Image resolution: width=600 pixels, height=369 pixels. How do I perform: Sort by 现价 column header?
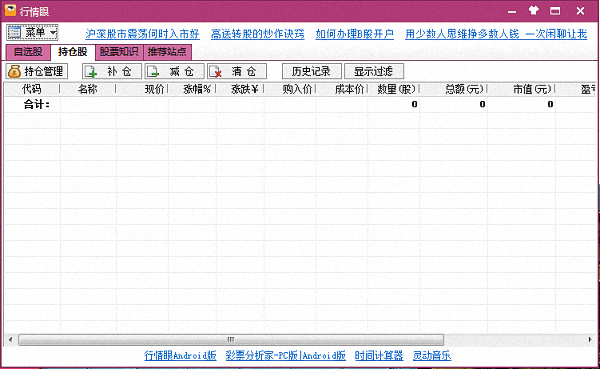(x=142, y=89)
